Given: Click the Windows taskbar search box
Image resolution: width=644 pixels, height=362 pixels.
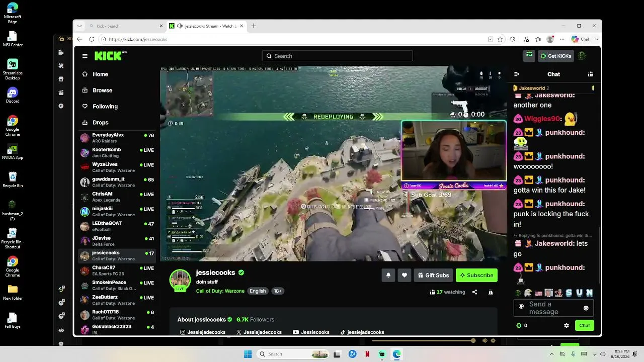Looking at the screenshot, I should pyautogui.click(x=293, y=354).
